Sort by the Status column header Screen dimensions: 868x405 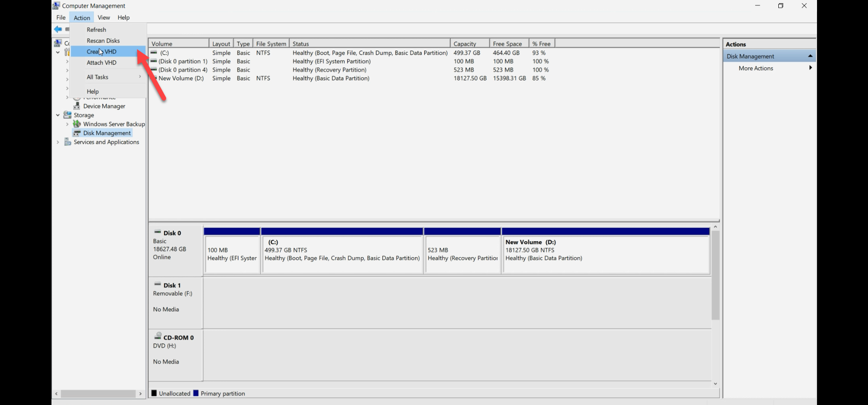[370, 44]
